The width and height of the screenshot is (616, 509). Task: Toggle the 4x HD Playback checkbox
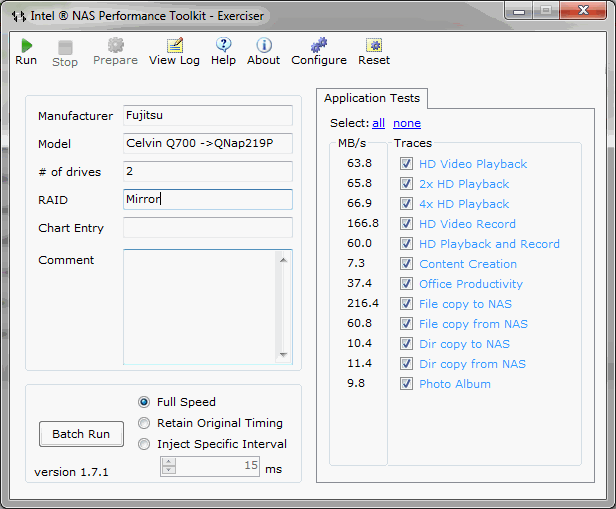406,203
